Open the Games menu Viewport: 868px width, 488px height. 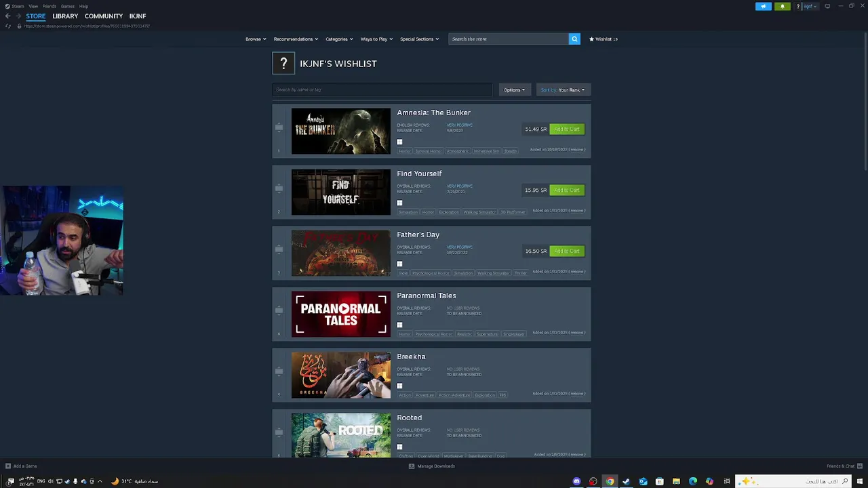point(68,6)
